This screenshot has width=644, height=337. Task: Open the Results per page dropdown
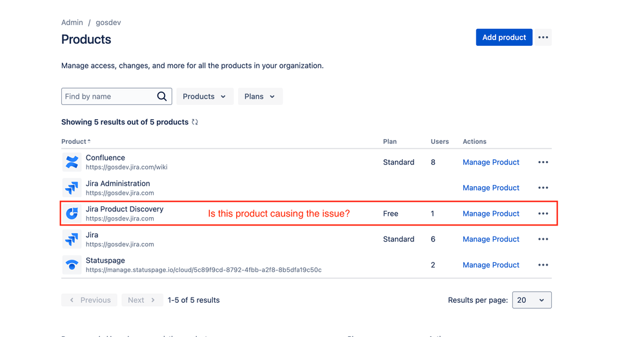532,300
